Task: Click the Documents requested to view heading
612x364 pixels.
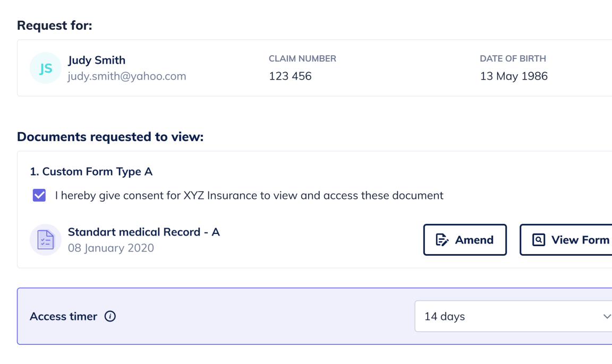Action: (110, 137)
